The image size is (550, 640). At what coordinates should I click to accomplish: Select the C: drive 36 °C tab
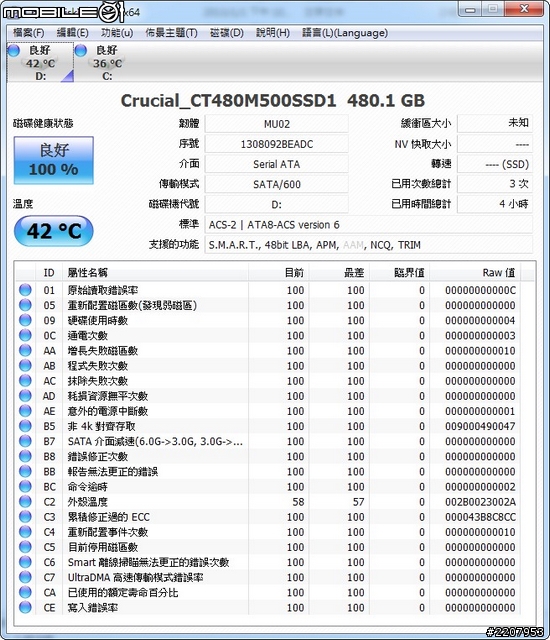[107, 62]
